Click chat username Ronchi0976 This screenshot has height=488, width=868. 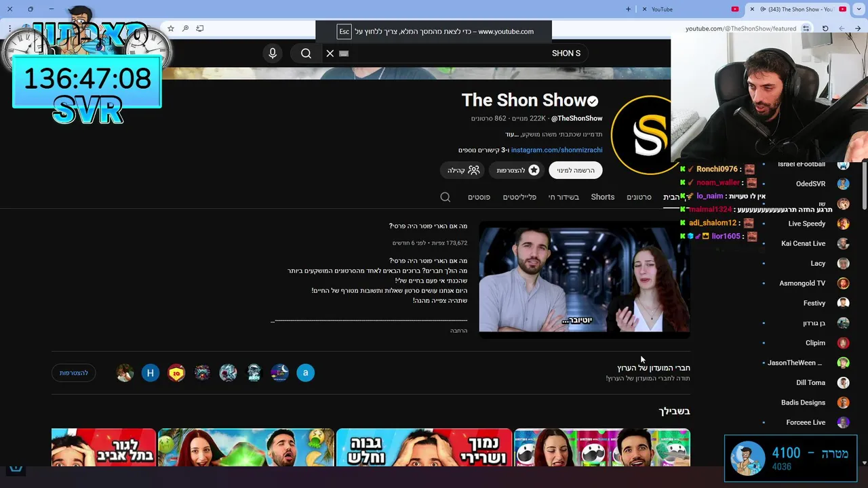(717, 169)
